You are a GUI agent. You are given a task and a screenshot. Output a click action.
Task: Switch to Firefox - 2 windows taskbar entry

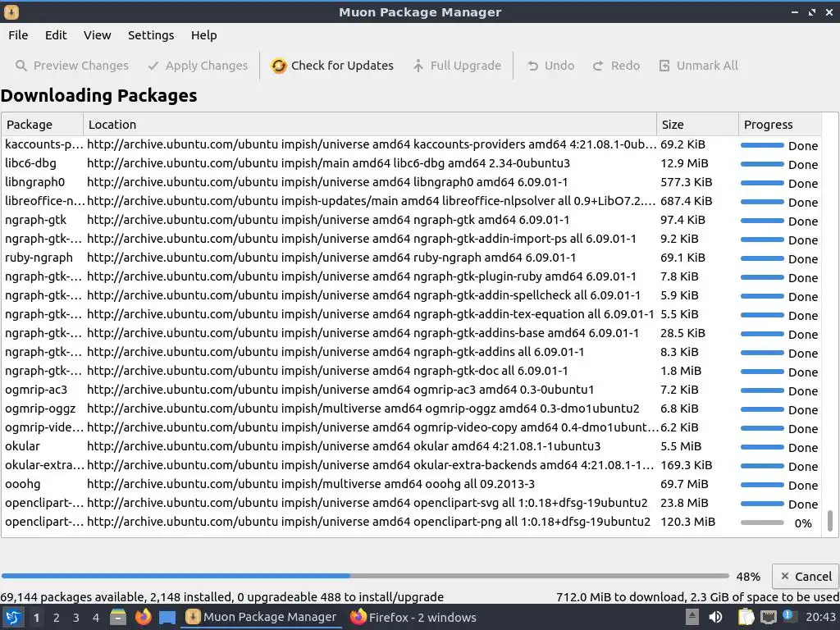pos(413,617)
